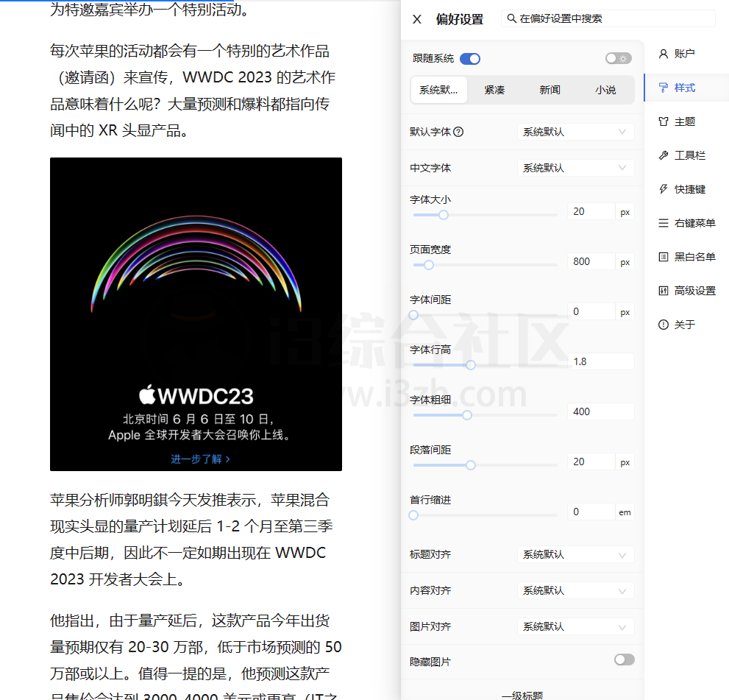729x700 pixels.
Task: Click the 字体大小 slider handle
Action: [x=444, y=215]
